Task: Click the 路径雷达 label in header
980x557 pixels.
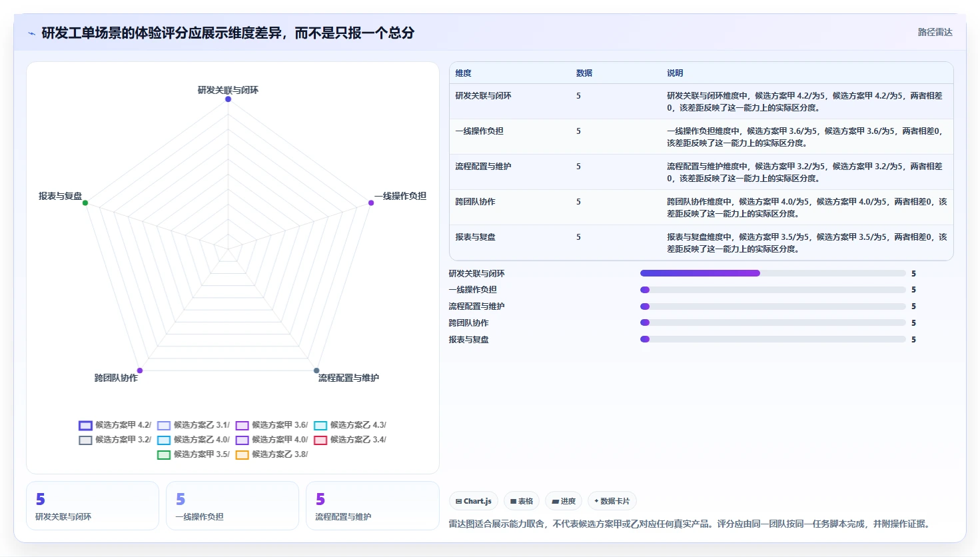Action: [x=935, y=32]
